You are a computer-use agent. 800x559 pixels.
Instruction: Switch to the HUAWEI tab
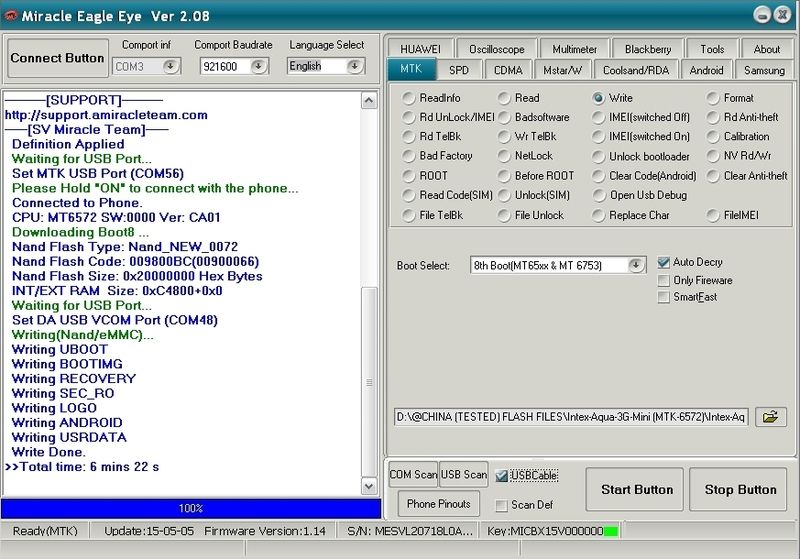click(420, 49)
